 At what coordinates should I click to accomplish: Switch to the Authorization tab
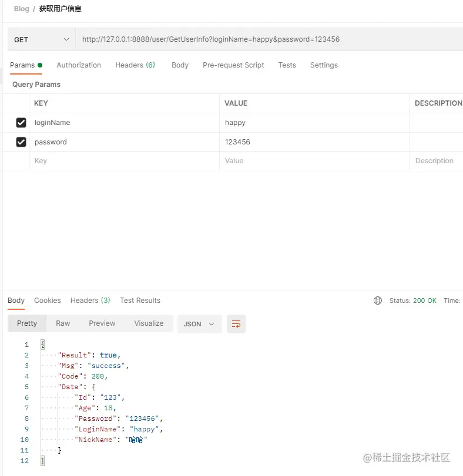(79, 65)
